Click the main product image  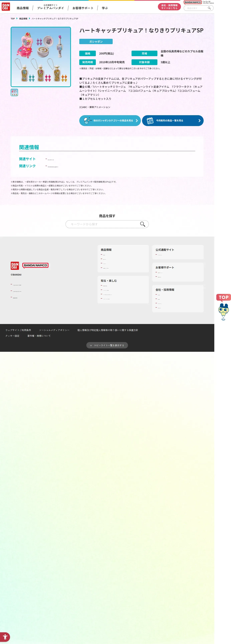pos(41,57)
